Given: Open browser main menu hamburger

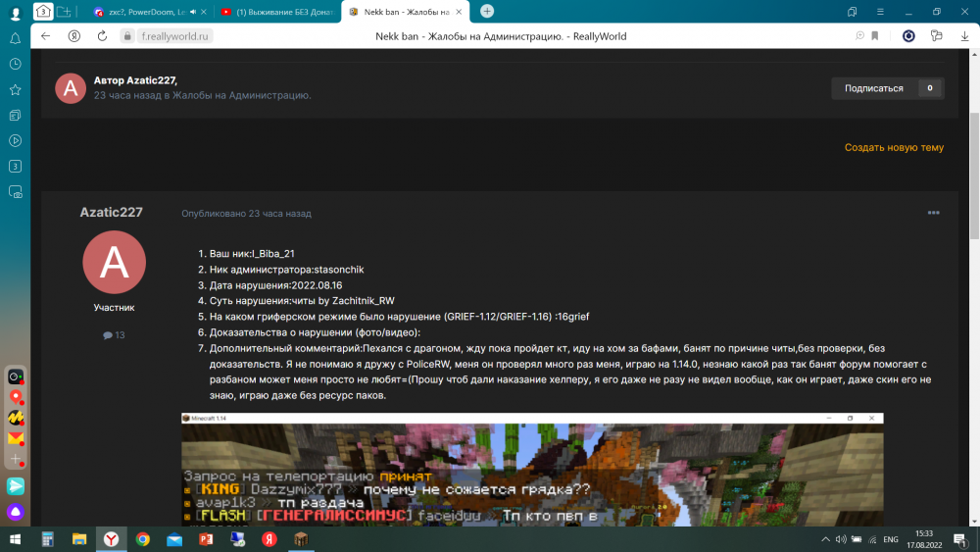Looking at the screenshot, I should click(880, 12).
